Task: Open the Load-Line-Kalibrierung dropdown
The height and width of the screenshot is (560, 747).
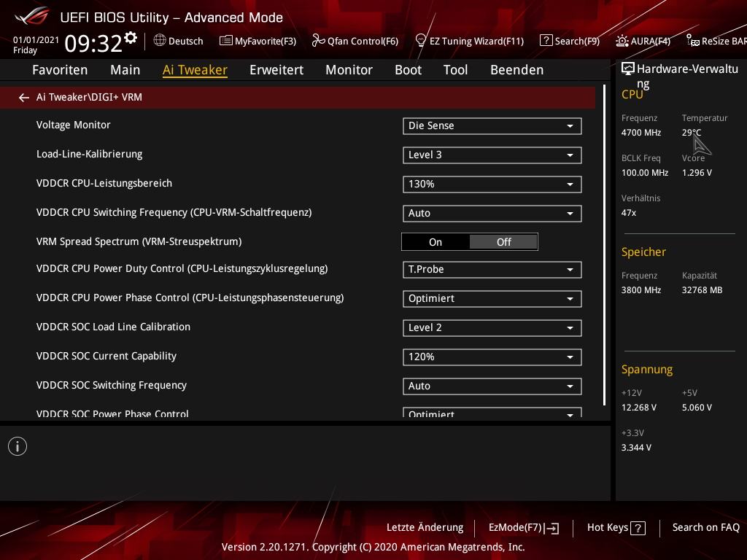Action: point(492,155)
